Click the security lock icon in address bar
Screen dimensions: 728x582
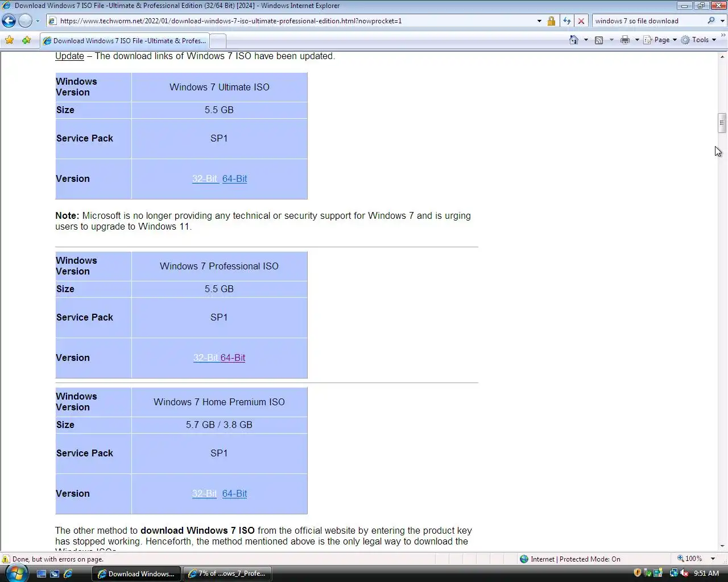551,21
